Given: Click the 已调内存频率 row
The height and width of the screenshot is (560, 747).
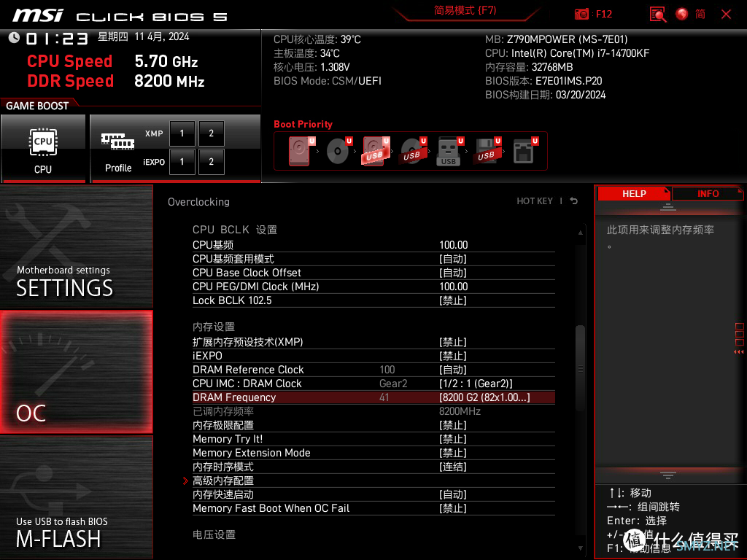Looking at the screenshot, I should pyautogui.click(x=373, y=411).
